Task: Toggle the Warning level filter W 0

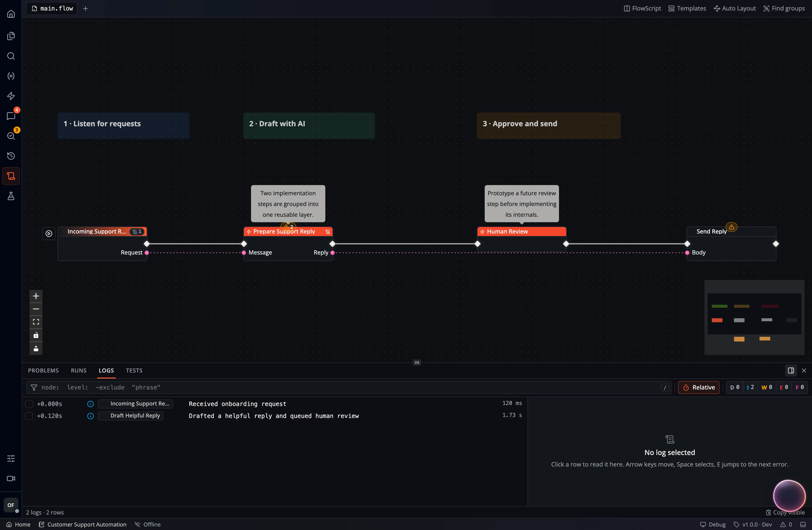Action: tap(766, 387)
